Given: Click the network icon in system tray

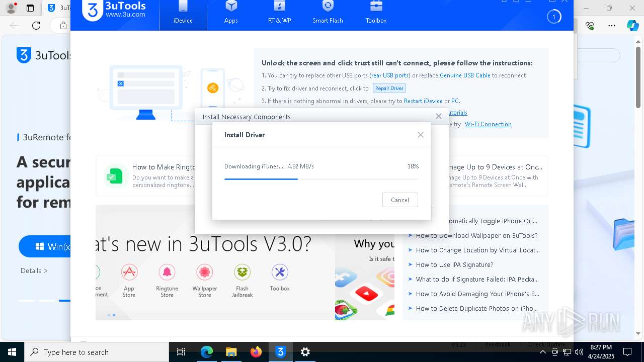Looking at the screenshot, I should [567, 352].
